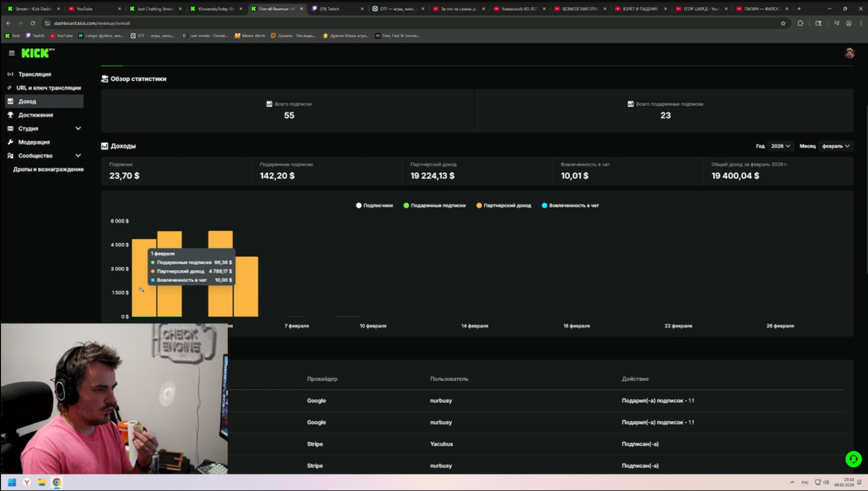This screenshot has height=491, width=868.
Task: Open Дропы и вознаграждение link
Action: 48,169
